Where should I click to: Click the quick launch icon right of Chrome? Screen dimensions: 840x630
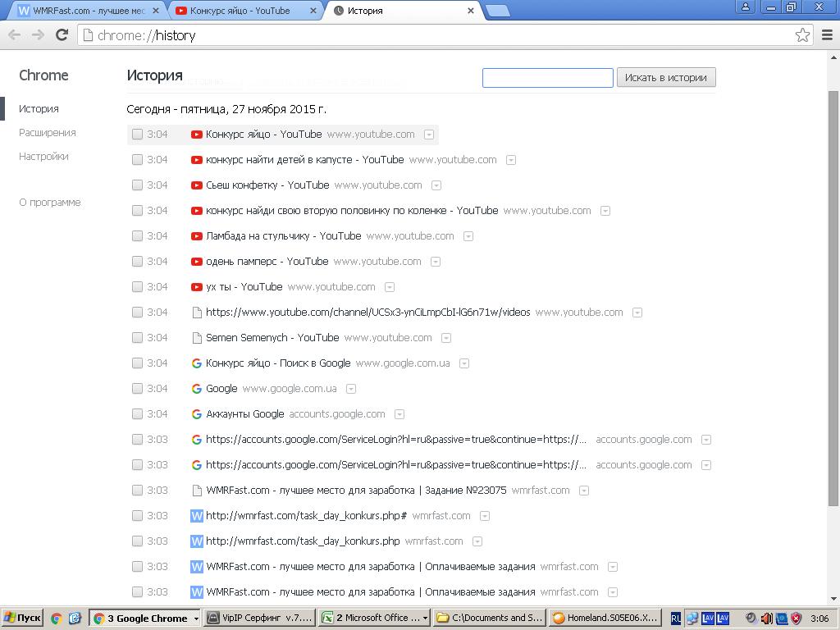click(75, 619)
